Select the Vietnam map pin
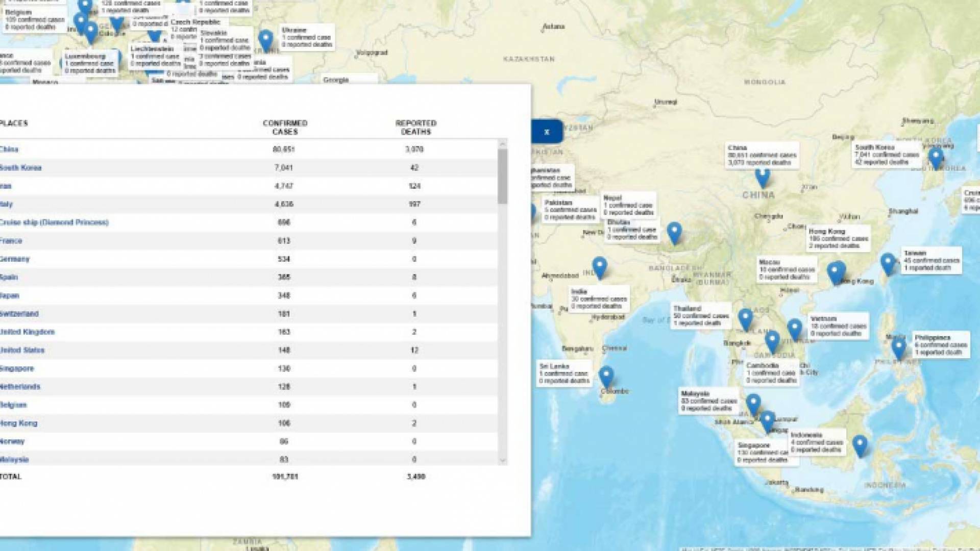Screen dimensions: 980x551 point(794,329)
